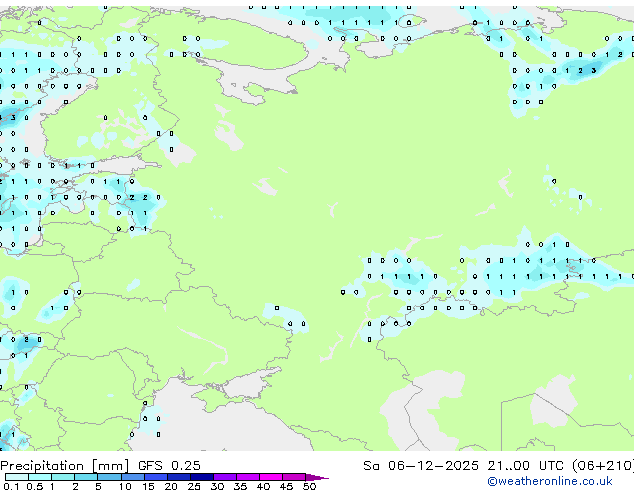This screenshot has width=634, height=490.
Task: Open the weatheronline.co.uk copyright link
Action: pos(550,482)
